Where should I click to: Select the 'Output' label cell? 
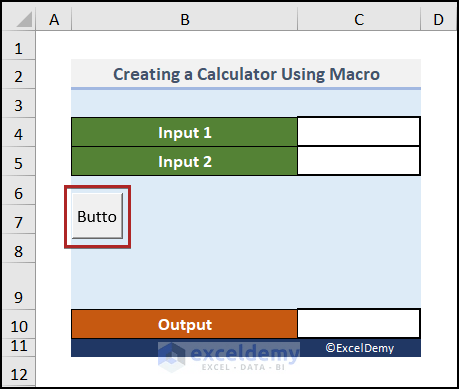pos(184,324)
